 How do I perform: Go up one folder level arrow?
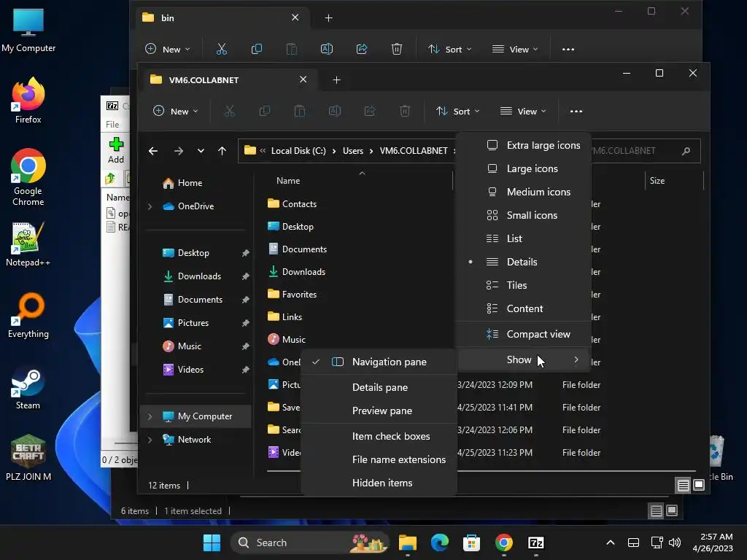coord(222,151)
